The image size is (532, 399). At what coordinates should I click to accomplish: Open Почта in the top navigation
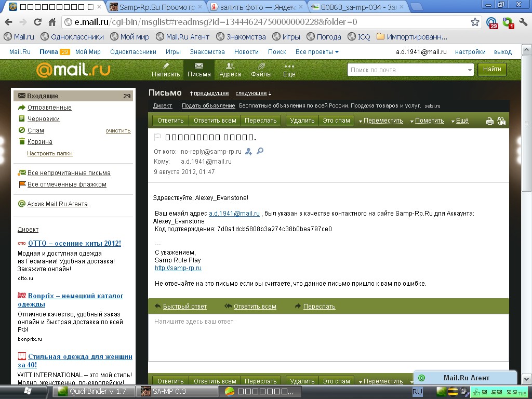click(48, 52)
